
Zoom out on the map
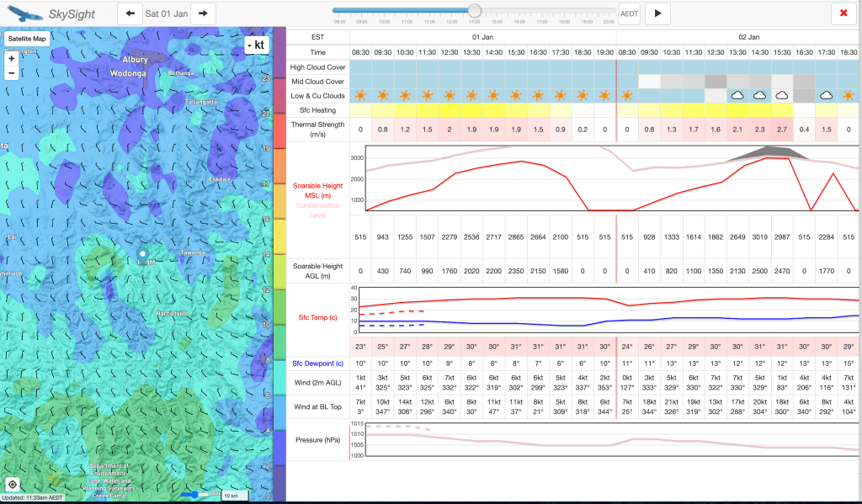[x=11, y=73]
